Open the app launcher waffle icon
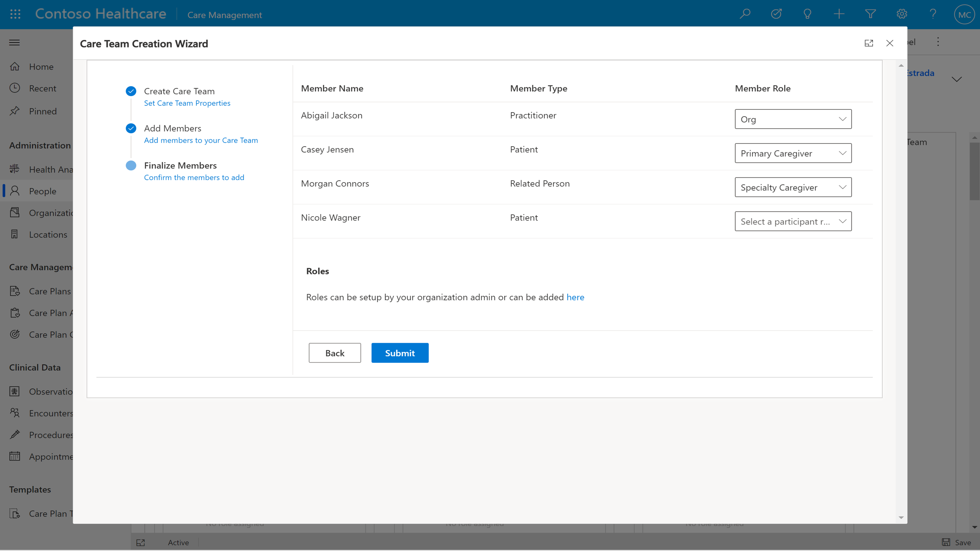 (x=15, y=14)
